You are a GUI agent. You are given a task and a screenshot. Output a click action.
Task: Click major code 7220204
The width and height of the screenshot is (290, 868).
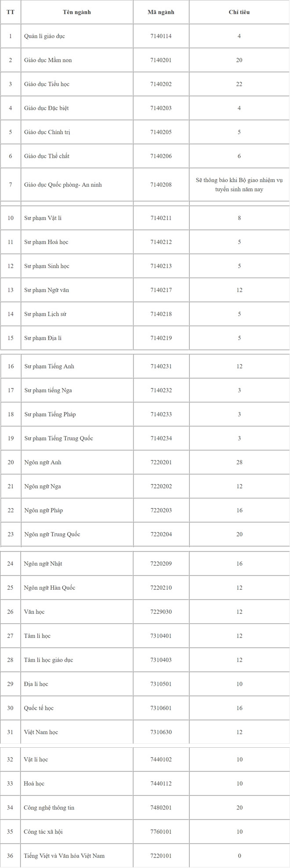click(161, 534)
